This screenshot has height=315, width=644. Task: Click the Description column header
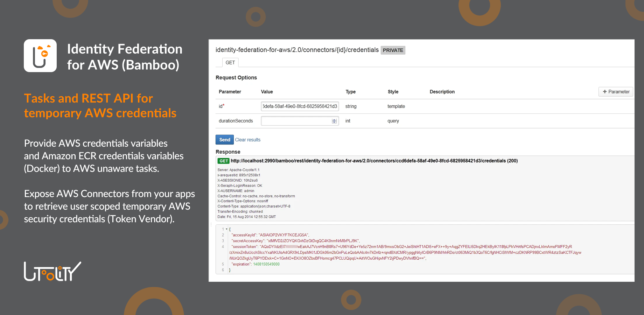pyautogui.click(x=442, y=92)
